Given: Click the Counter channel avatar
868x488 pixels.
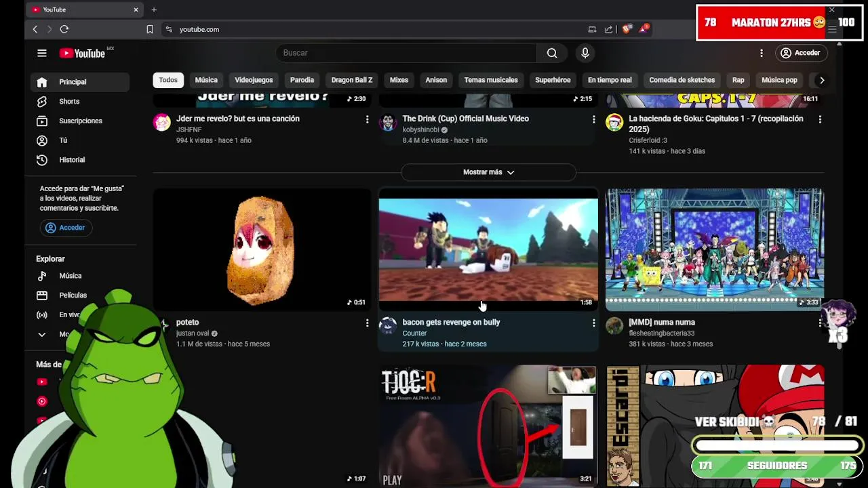Looking at the screenshot, I should [388, 326].
